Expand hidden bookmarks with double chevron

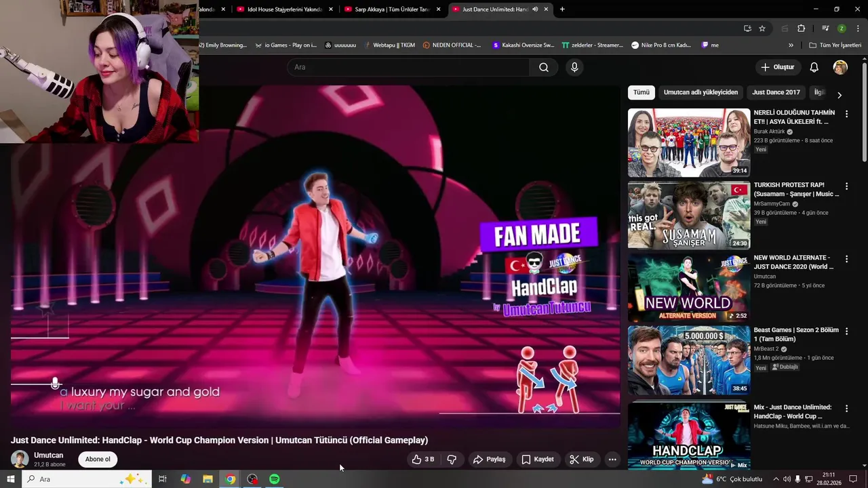(791, 45)
